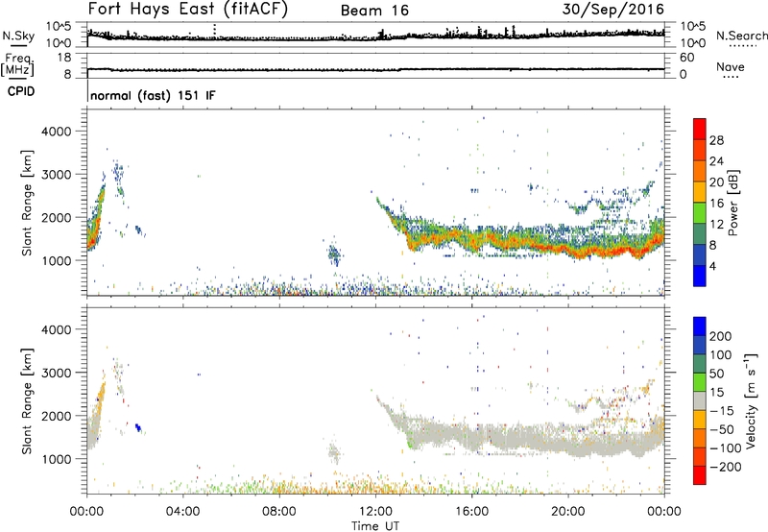Click the velocity panel 'Slant Range [km]' label
Viewport: 768px width, 532px height.
tap(27, 401)
